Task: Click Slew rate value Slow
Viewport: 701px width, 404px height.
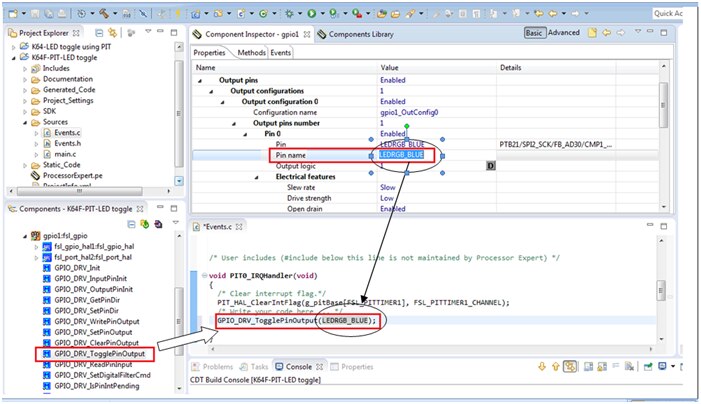Action: coord(388,187)
